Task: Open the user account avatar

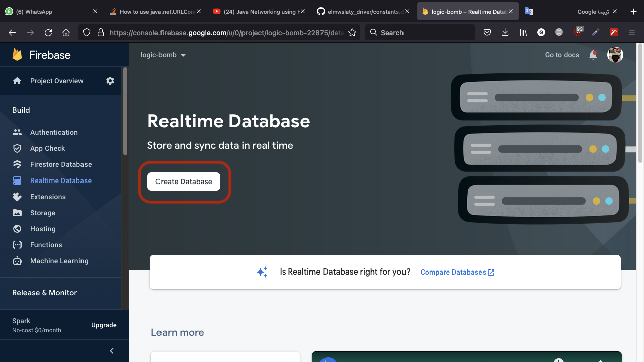Action: (x=615, y=55)
